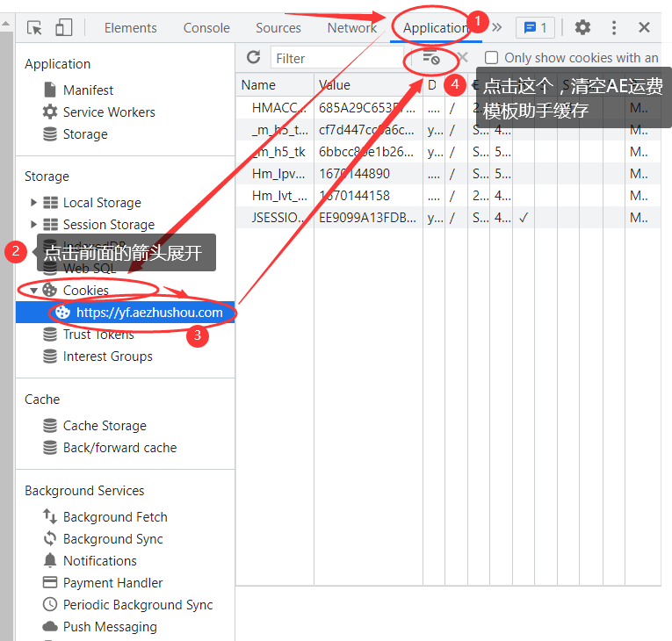Viewport: 672px width, 641px height.
Task: Open Manifest in Application section
Action: click(88, 90)
